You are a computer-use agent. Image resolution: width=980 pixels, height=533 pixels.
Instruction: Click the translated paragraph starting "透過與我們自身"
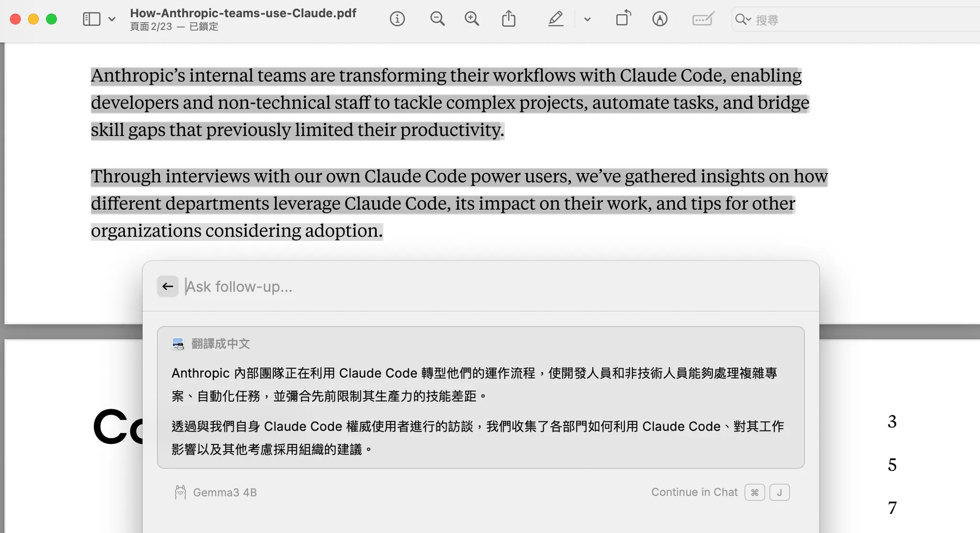click(478, 438)
